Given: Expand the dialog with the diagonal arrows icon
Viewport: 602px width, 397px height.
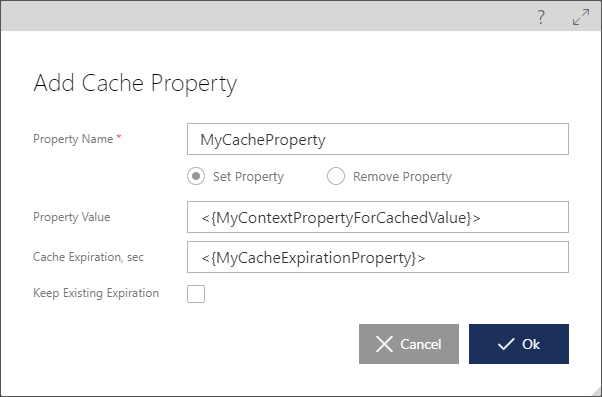Looking at the screenshot, I should (x=581, y=17).
